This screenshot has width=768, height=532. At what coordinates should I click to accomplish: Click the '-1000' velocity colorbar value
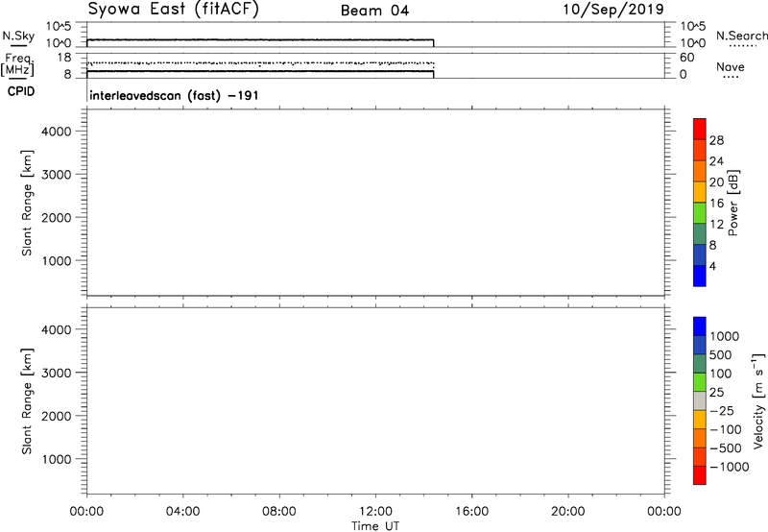[730, 467]
